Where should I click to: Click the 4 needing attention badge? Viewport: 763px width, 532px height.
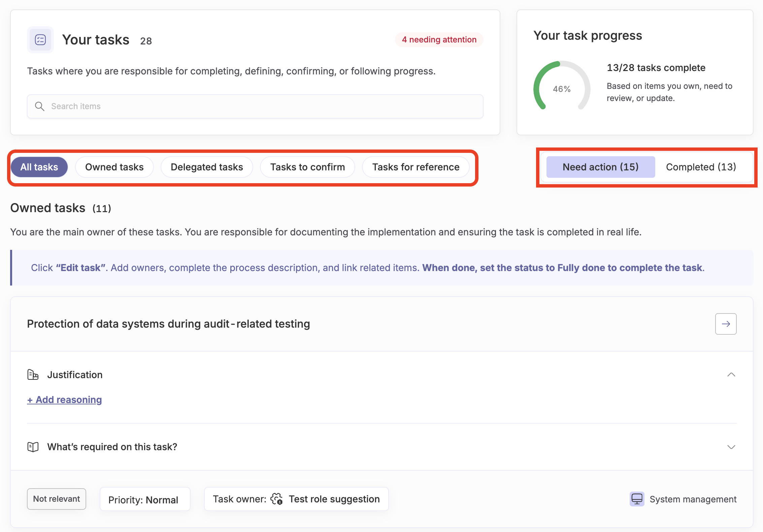point(439,40)
